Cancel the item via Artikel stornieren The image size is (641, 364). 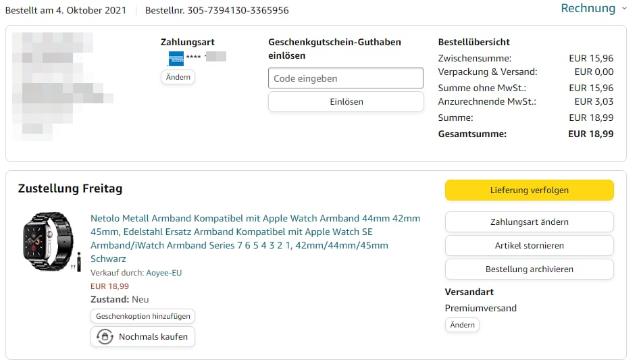tap(529, 246)
